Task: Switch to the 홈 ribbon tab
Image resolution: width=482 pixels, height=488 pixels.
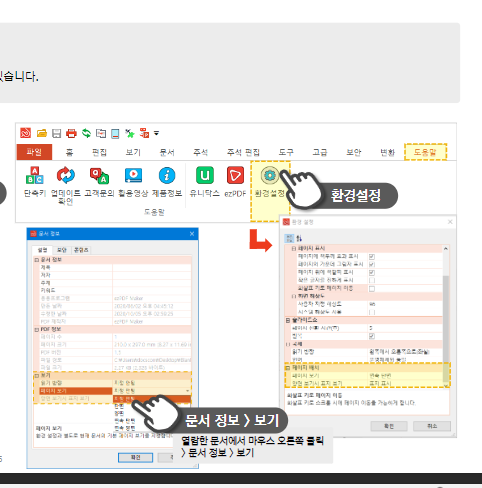Action: pyautogui.click(x=69, y=152)
